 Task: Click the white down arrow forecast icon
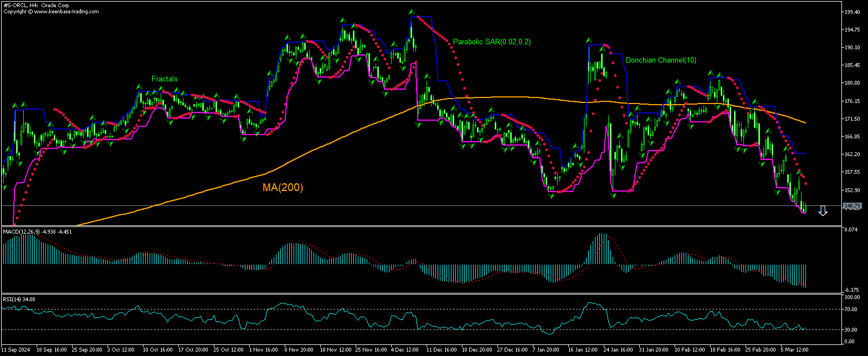[x=823, y=211]
